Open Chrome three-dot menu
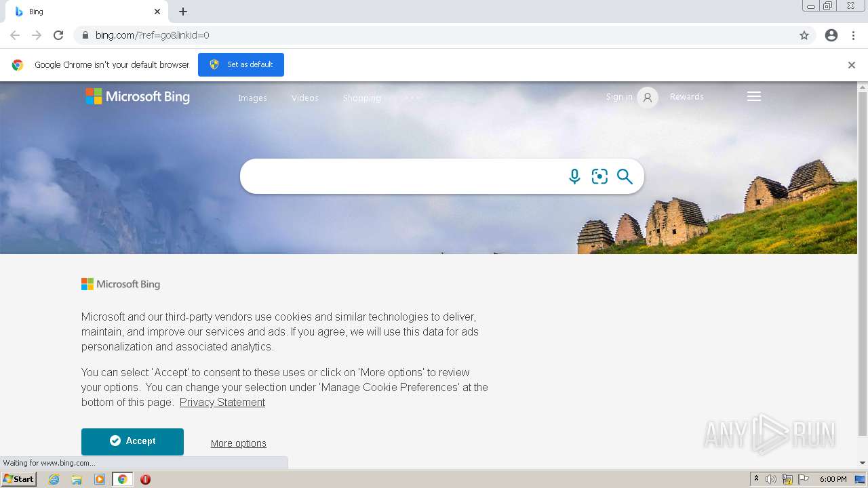 click(854, 35)
